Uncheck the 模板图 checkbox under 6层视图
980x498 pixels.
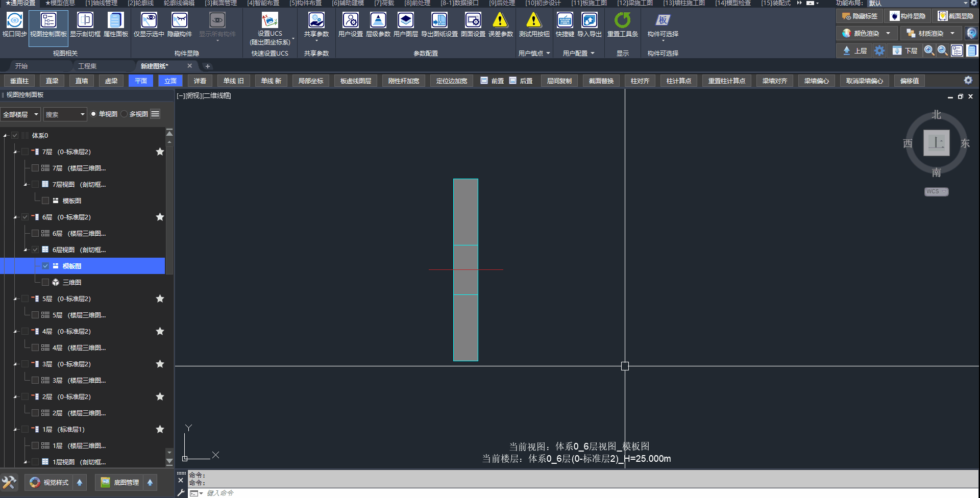tap(45, 266)
